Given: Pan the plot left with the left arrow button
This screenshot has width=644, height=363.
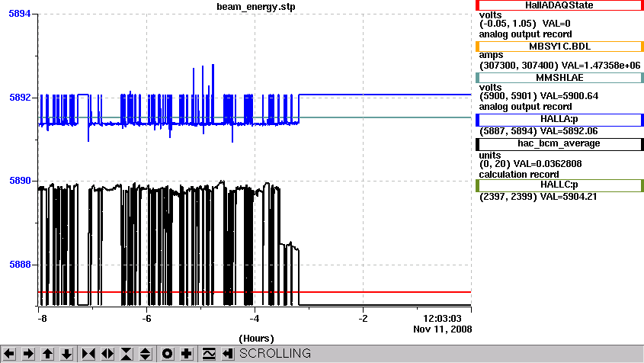Looking at the screenshot, I should pos(9,354).
